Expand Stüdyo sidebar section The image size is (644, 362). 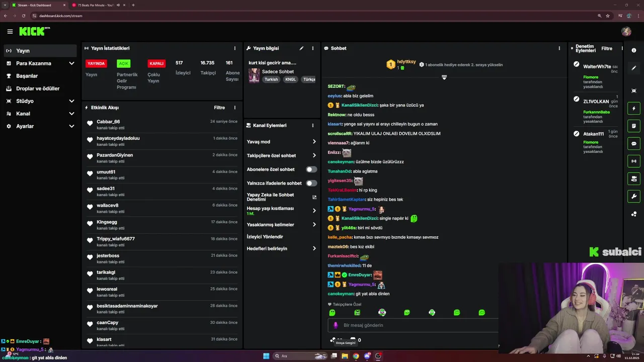pos(71,101)
